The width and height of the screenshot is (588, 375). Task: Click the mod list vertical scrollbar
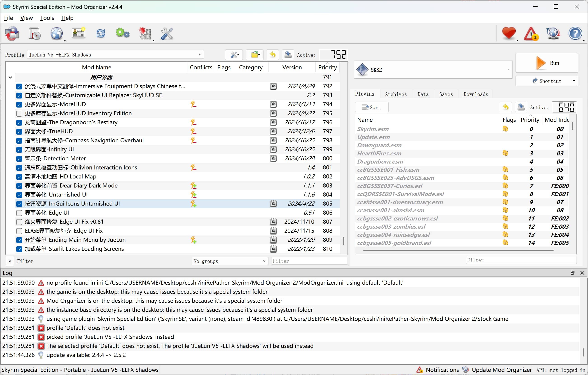tap(344, 241)
